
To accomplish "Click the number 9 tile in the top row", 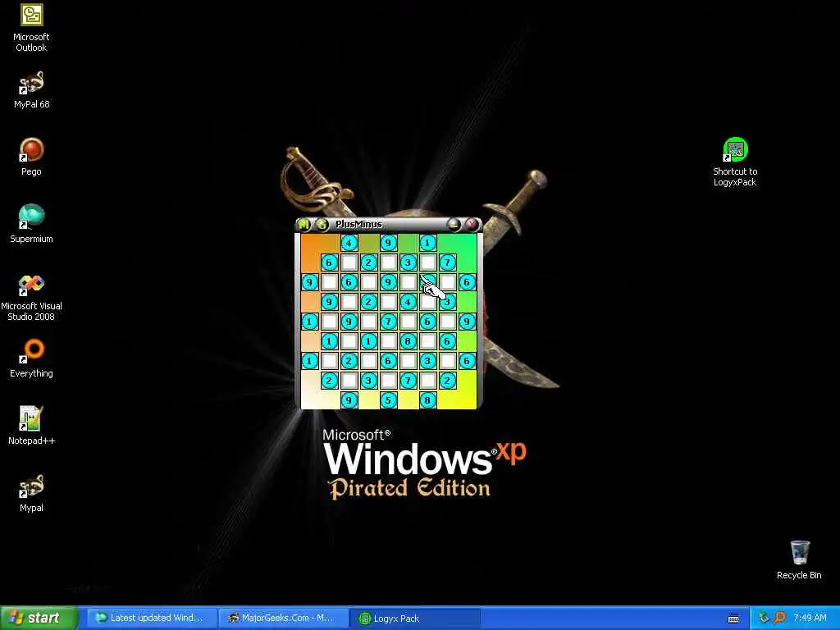I will click(x=388, y=243).
